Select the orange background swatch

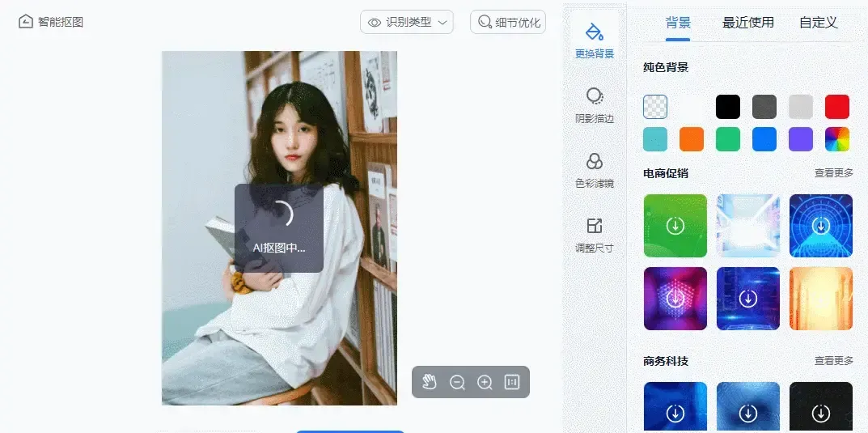pos(692,139)
